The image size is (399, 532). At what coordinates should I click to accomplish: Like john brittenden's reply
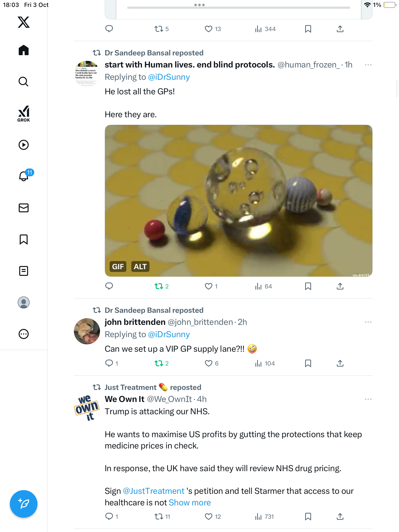tap(209, 363)
